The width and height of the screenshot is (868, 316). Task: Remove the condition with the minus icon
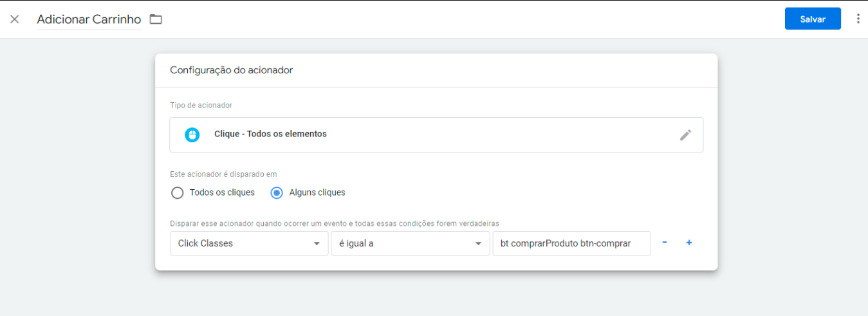665,243
